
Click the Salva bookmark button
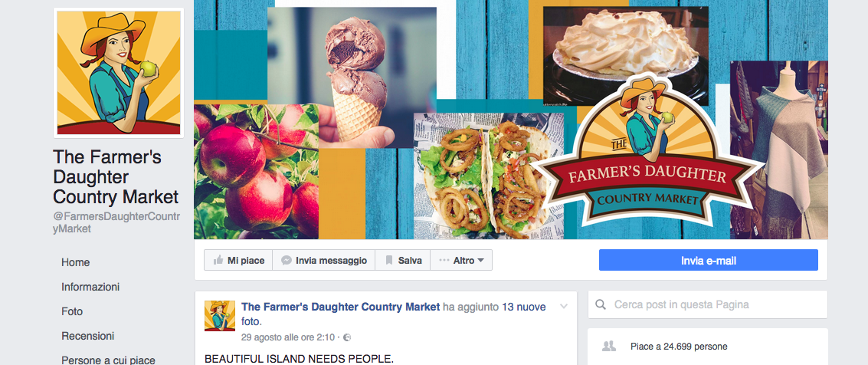403,260
